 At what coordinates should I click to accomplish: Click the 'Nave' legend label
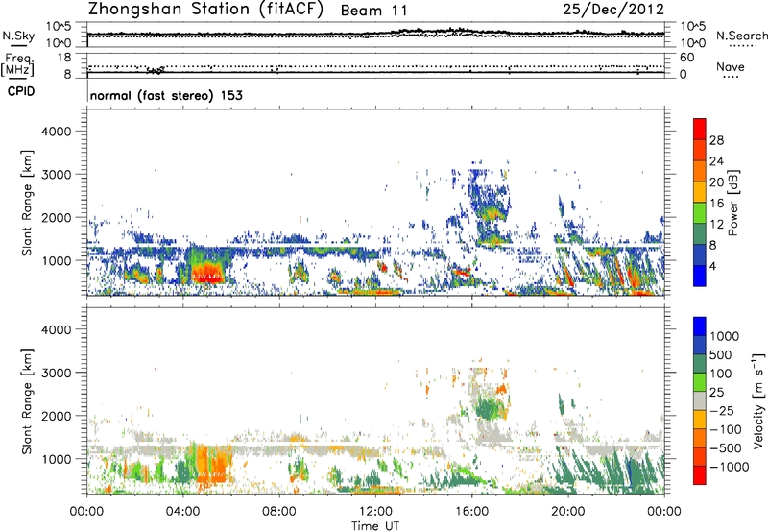click(730, 67)
